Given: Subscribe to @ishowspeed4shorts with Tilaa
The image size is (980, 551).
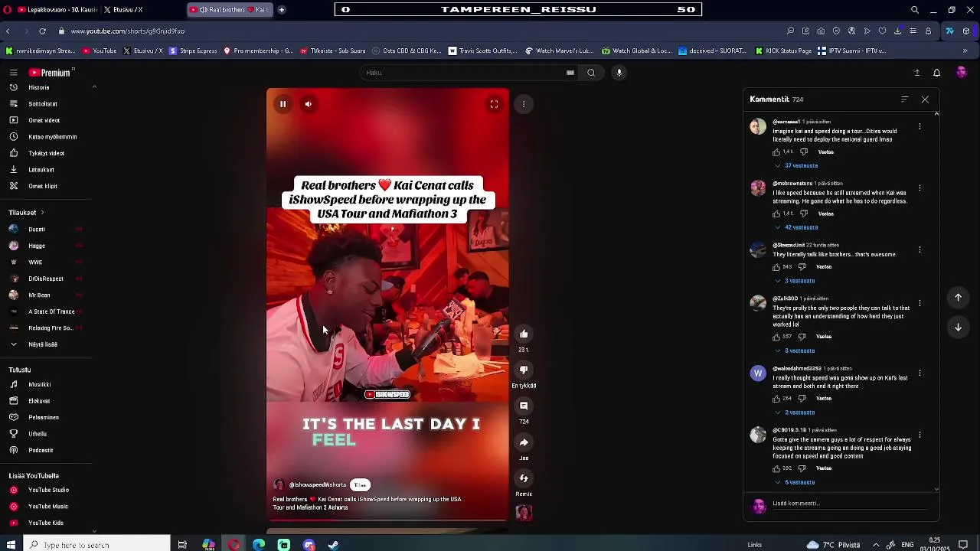Looking at the screenshot, I should (x=360, y=485).
